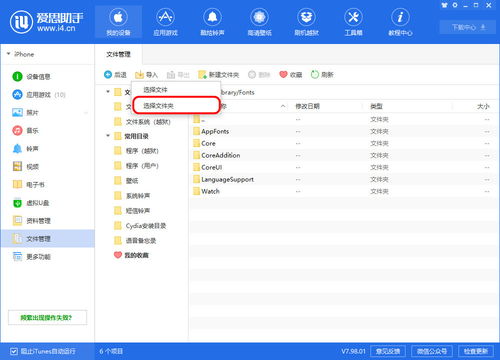Open settings gear icon in title bar

click(455, 5)
